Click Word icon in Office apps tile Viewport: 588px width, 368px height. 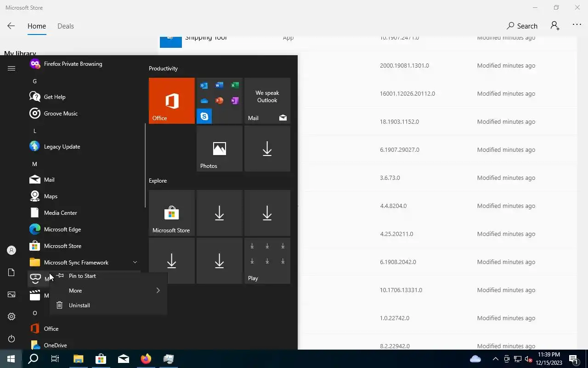pyautogui.click(x=219, y=85)
